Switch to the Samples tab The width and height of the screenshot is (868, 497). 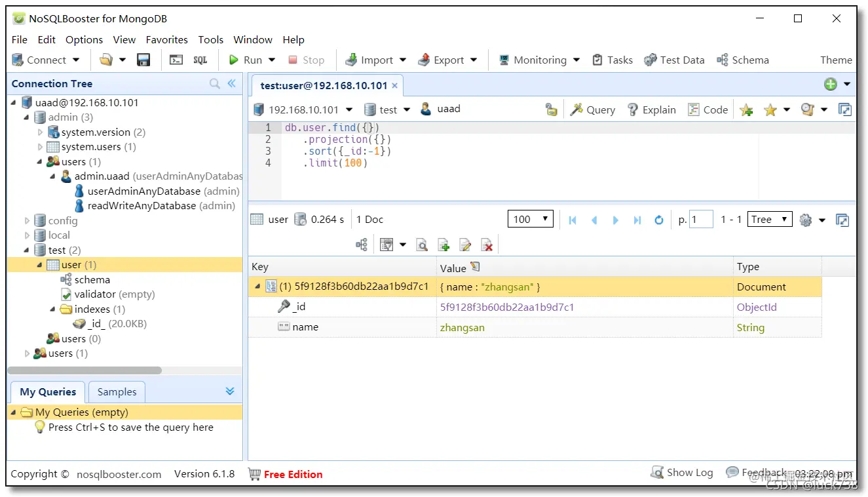point(117,391)
